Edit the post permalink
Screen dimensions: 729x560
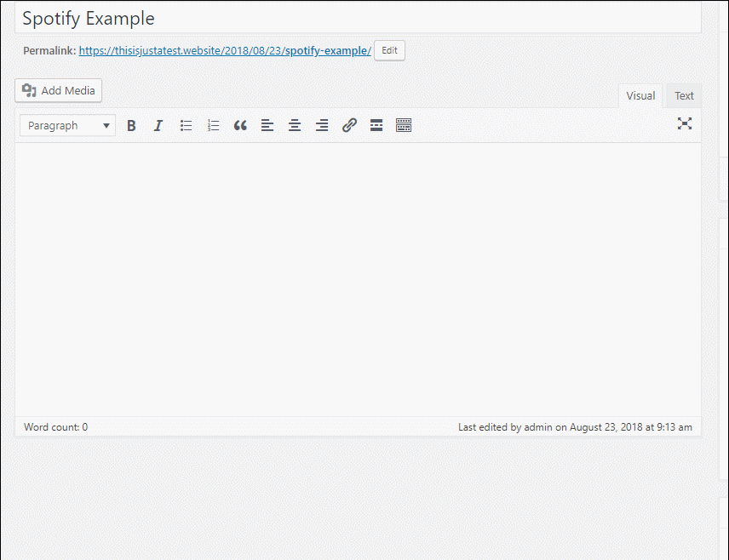389,51
